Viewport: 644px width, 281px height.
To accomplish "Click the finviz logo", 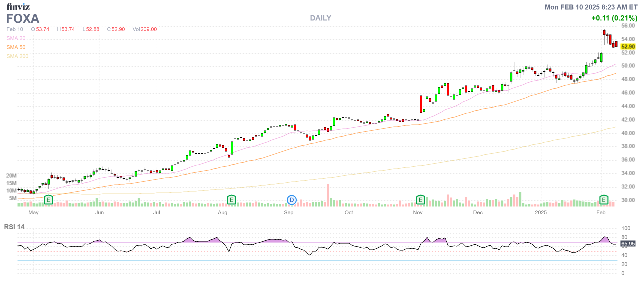I will pyautogui.click(x=18, y=6).
